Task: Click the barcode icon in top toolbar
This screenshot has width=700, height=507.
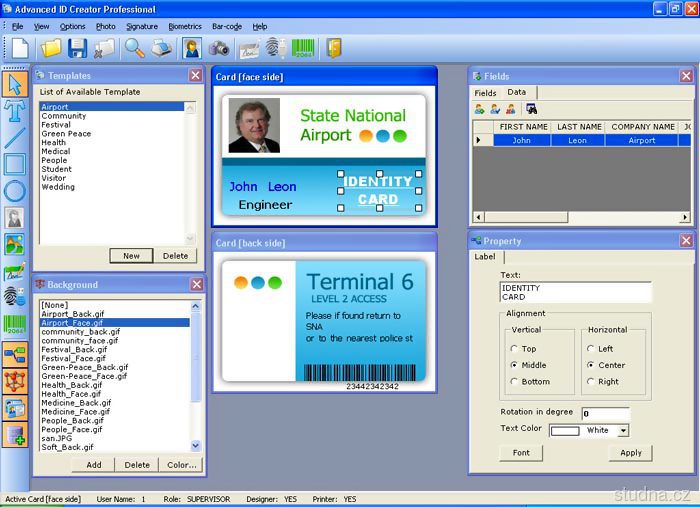Action: click(x=304, y=48)
